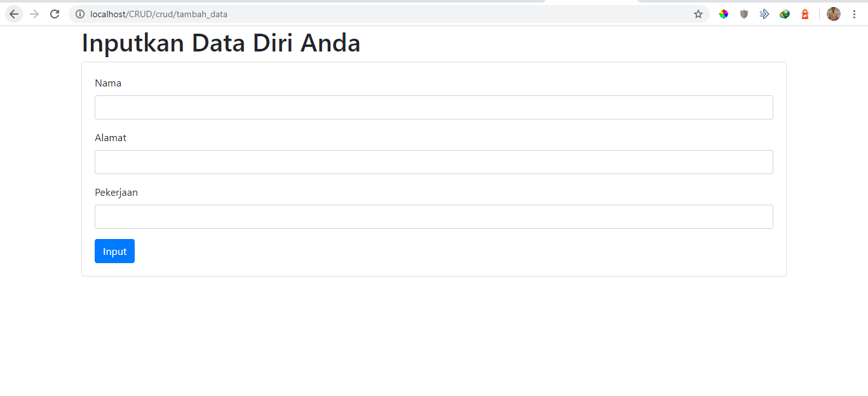
Task: Open the ColorZilla color picker extension
Action: [x=724, y=13]
